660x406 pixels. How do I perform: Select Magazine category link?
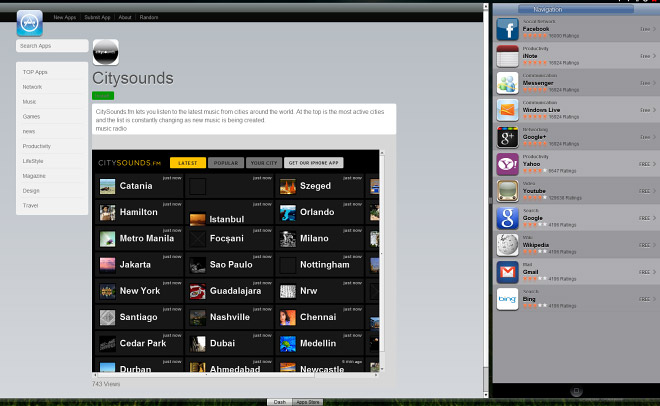click(34, 176)
